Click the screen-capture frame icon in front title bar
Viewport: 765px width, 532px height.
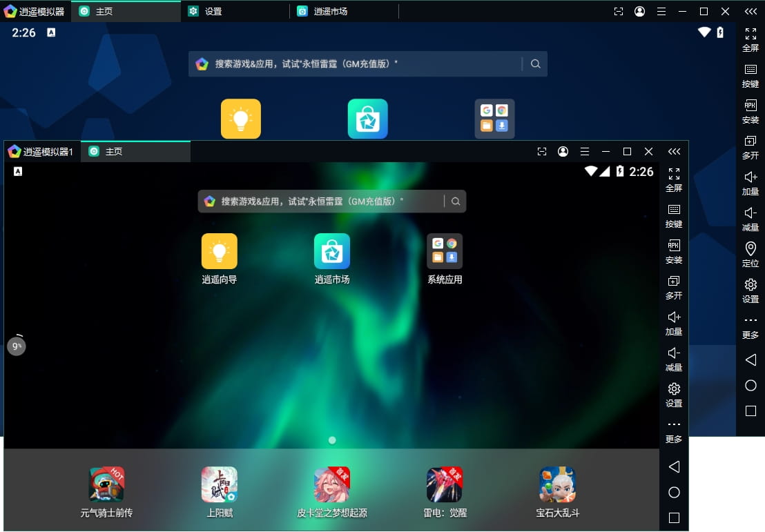pos(541,152)
